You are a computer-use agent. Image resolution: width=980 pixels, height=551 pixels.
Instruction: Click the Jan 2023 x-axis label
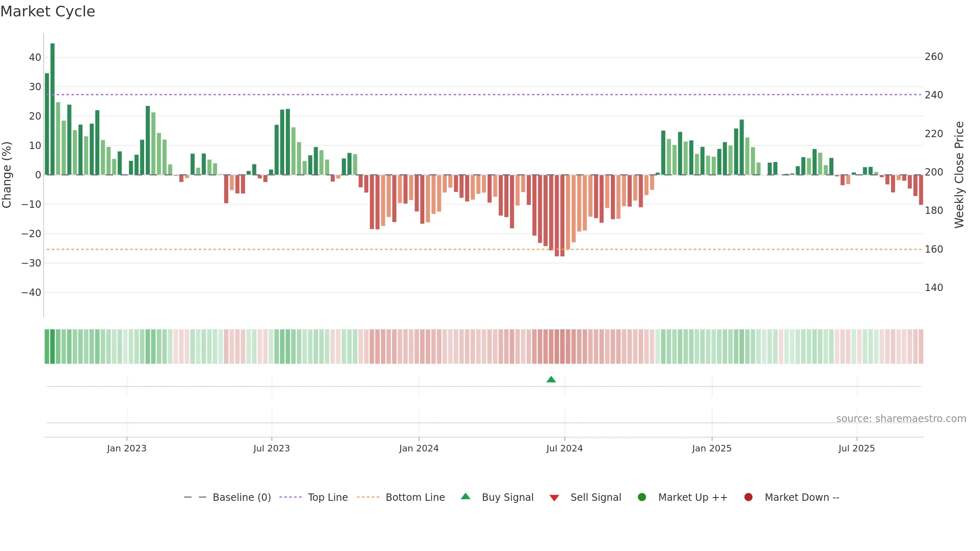point(127,448)
